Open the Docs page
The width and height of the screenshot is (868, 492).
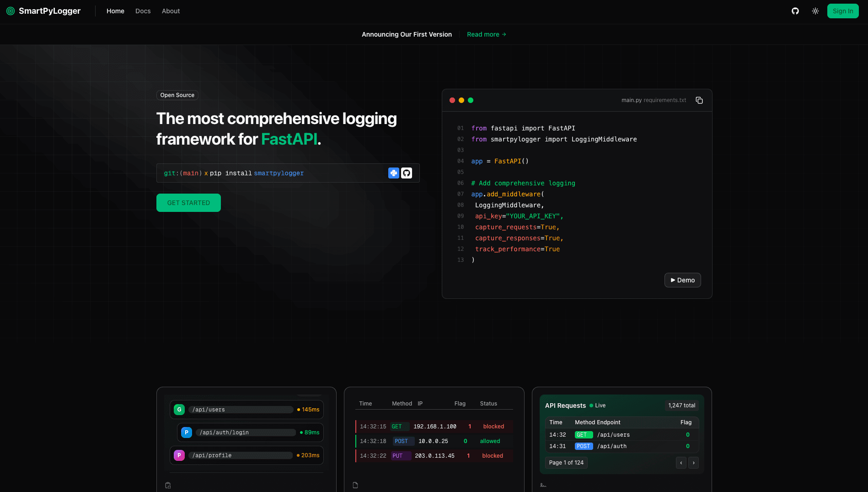143,11
